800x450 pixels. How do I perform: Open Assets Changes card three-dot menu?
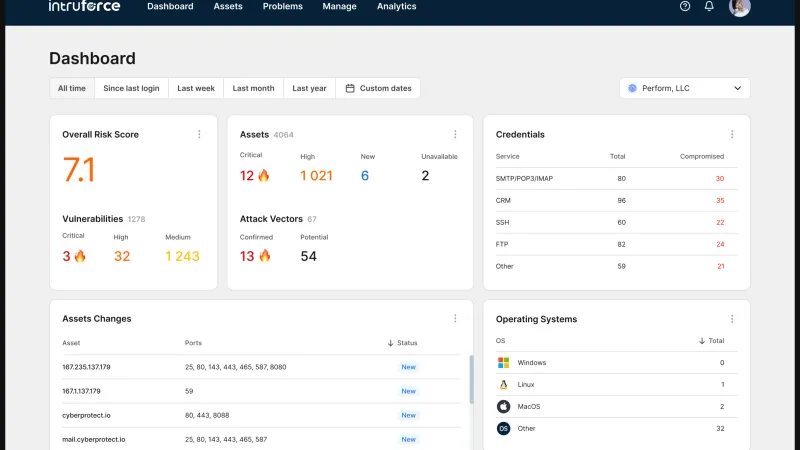coord(455,318)
